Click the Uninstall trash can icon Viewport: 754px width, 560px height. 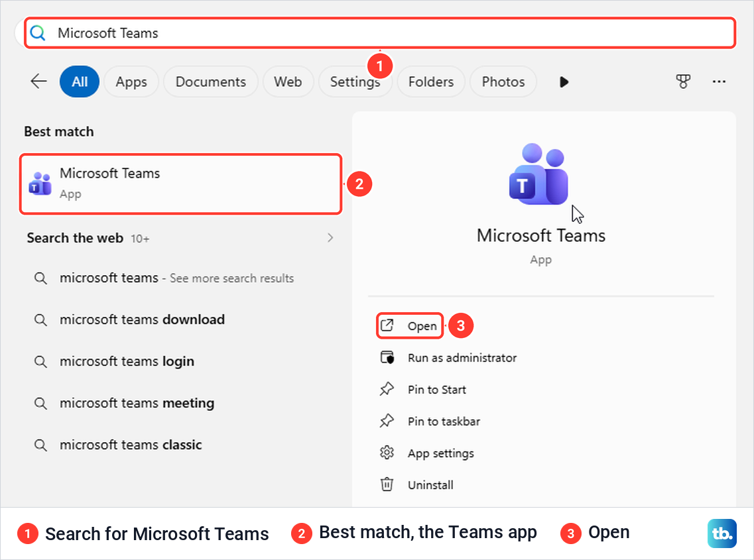[387, 484]
